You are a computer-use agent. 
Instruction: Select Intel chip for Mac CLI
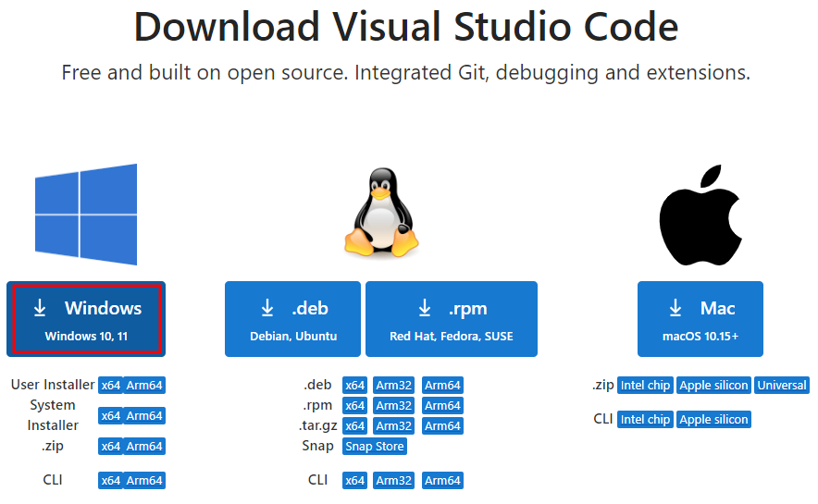click(x=645, y=419)
